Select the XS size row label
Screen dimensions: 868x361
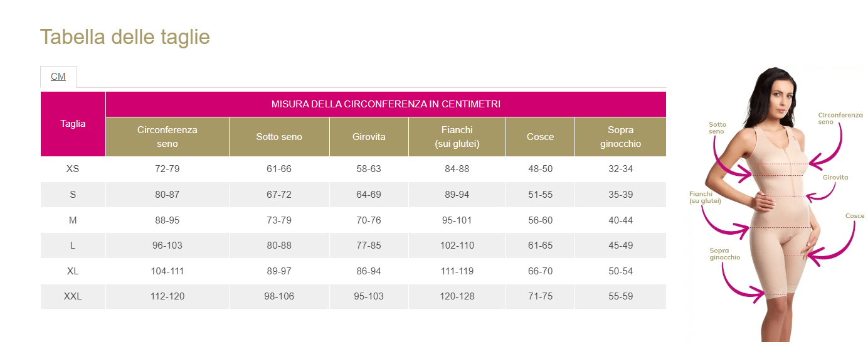point(73,169)
